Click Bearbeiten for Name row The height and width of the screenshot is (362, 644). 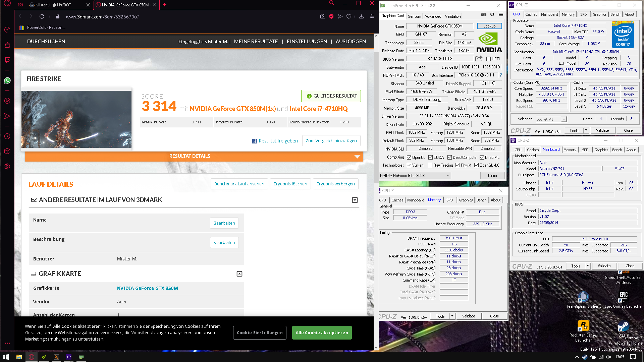[224, 223]
